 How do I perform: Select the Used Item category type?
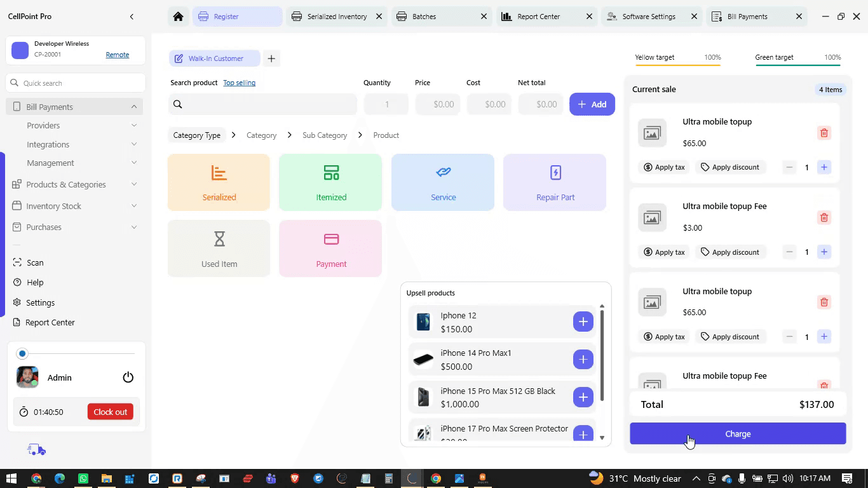[x=219, y=248]
